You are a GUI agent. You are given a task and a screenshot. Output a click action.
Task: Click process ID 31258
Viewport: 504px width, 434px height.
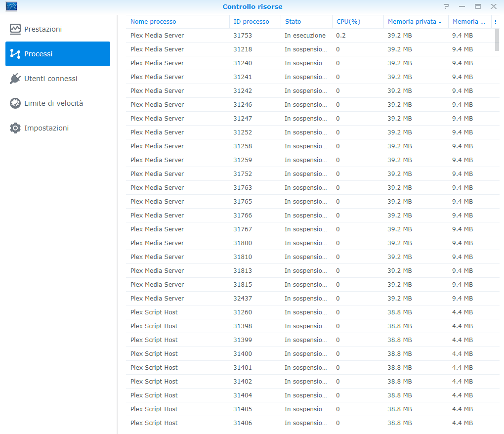(x=243, y=146)
